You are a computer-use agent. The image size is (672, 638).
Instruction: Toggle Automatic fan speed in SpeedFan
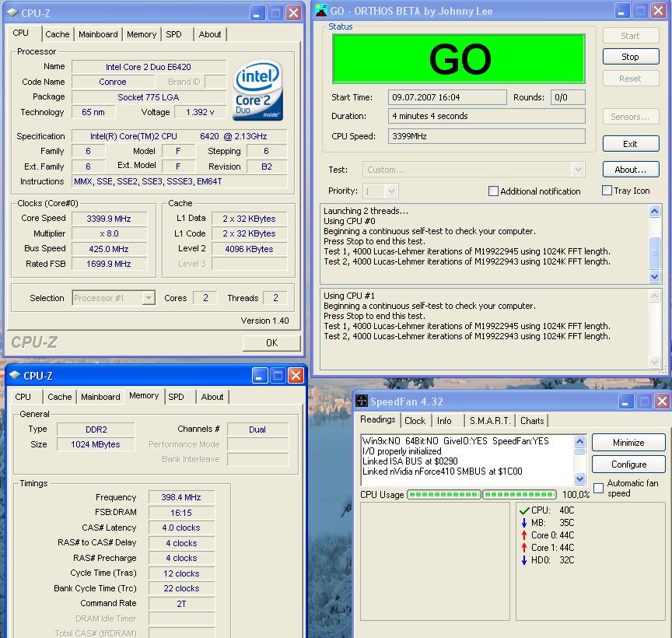pos(598,488)
